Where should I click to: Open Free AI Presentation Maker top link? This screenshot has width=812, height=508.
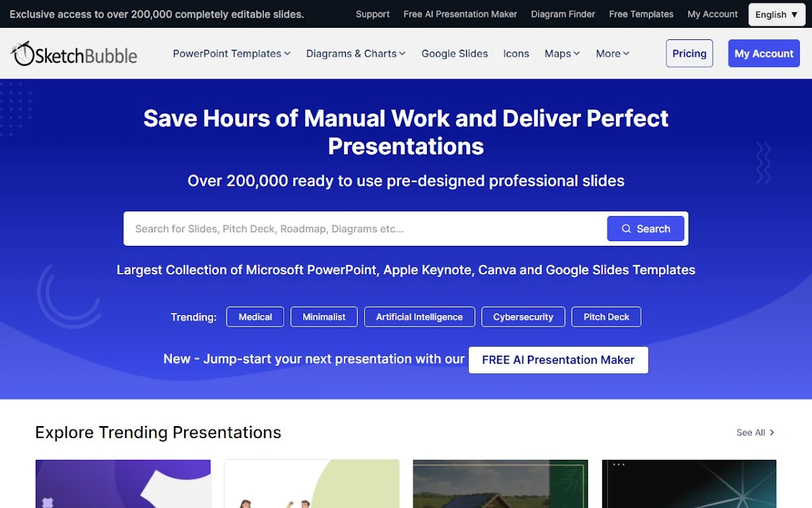click(x=460, y=14)
